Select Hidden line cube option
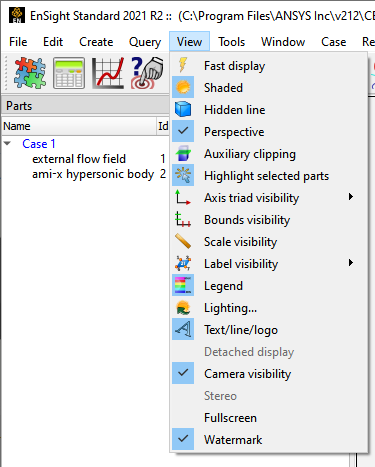Image resolution: width=375 pixels, height=467 pixels. 269,110
